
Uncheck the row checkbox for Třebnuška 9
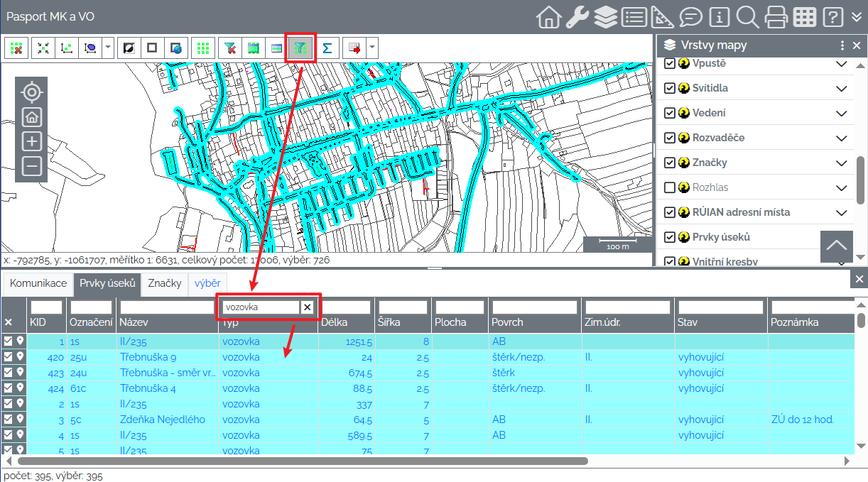(8, 357)
